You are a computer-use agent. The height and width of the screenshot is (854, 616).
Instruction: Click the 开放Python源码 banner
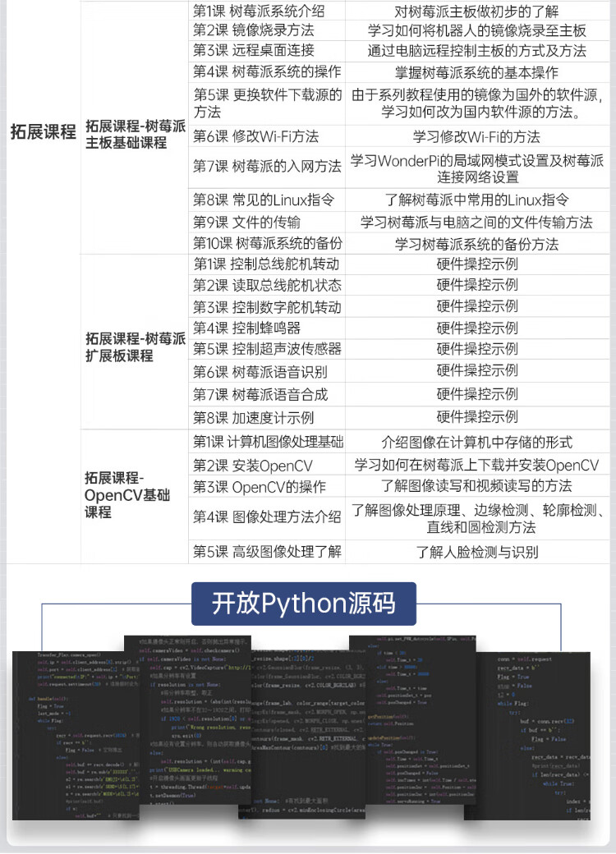pyautogui.click(x=303, y=604)
